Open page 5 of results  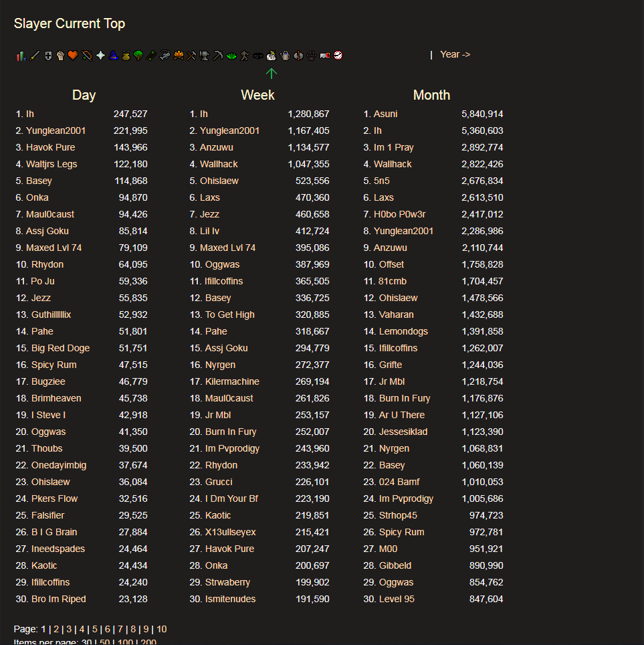(x=94, y=629)
